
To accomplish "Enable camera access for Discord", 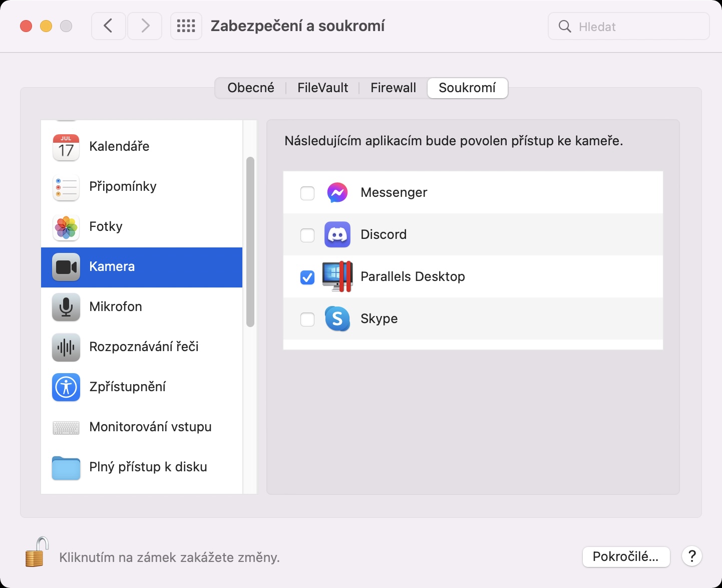I will (x=307, y=235).
